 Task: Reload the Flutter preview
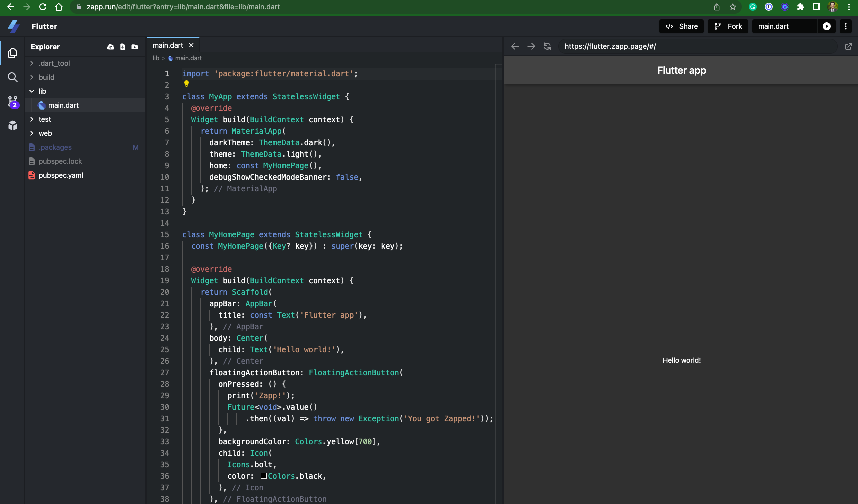point(547,46)
